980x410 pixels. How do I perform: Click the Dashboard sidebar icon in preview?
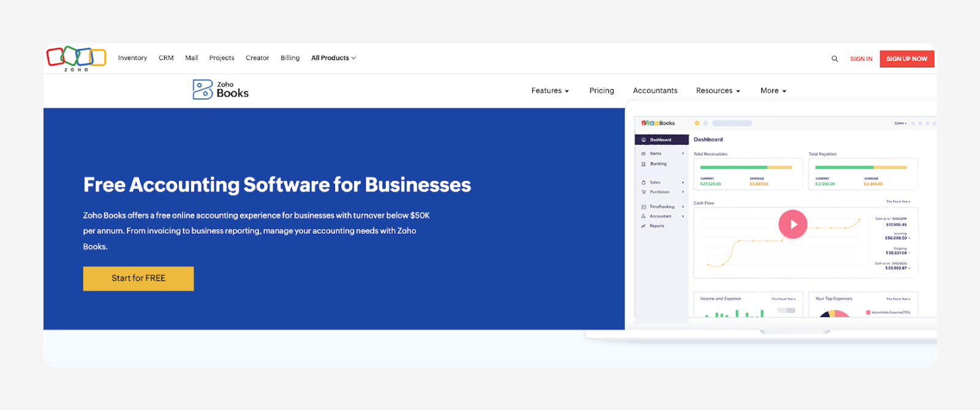[644, 140]
